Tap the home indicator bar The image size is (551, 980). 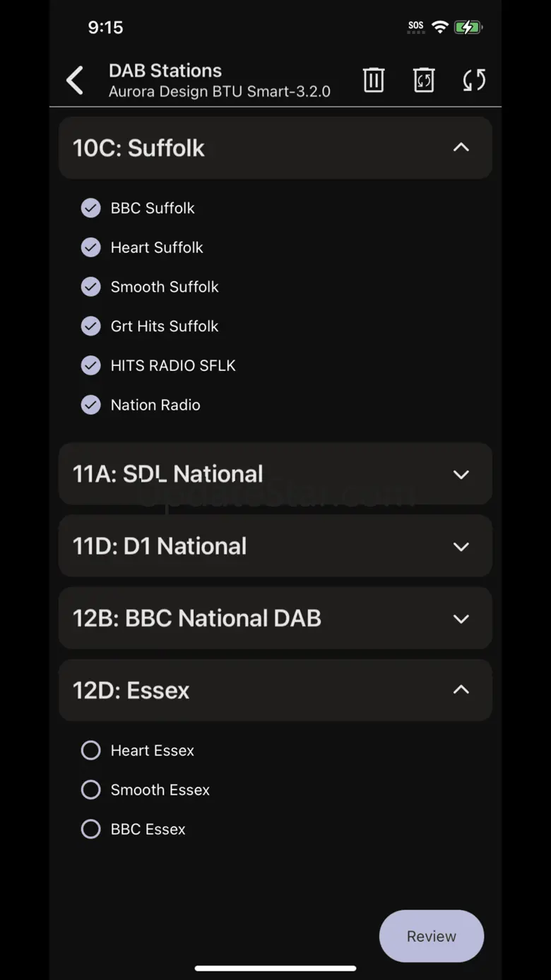click(x=275, y=968)
